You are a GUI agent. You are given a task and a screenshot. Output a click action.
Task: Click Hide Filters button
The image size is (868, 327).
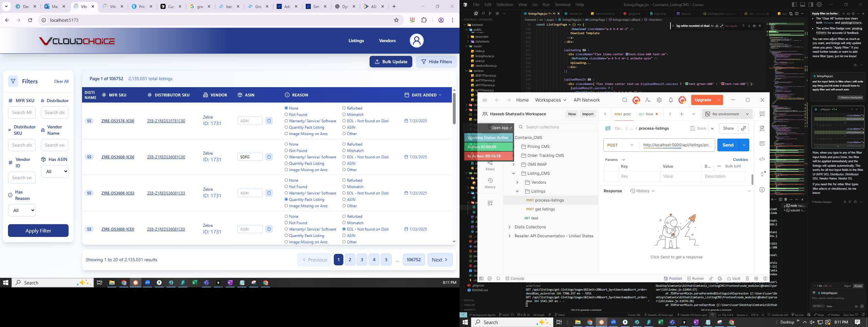pos(436,62)
